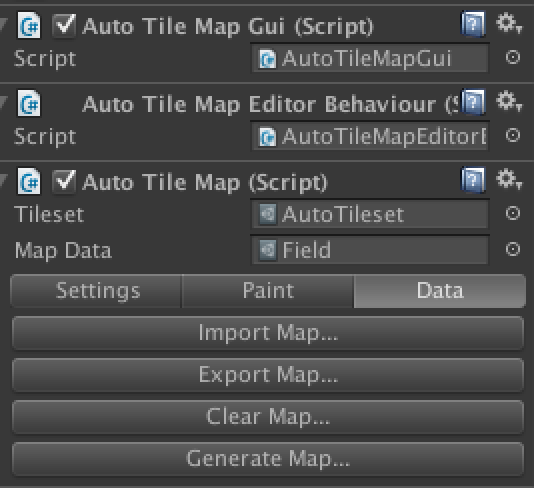This screenshot has width=534, height=488.
Task: Open help for Auto Tile Map Editor Behaviour
Action: (x=473, y=102)
